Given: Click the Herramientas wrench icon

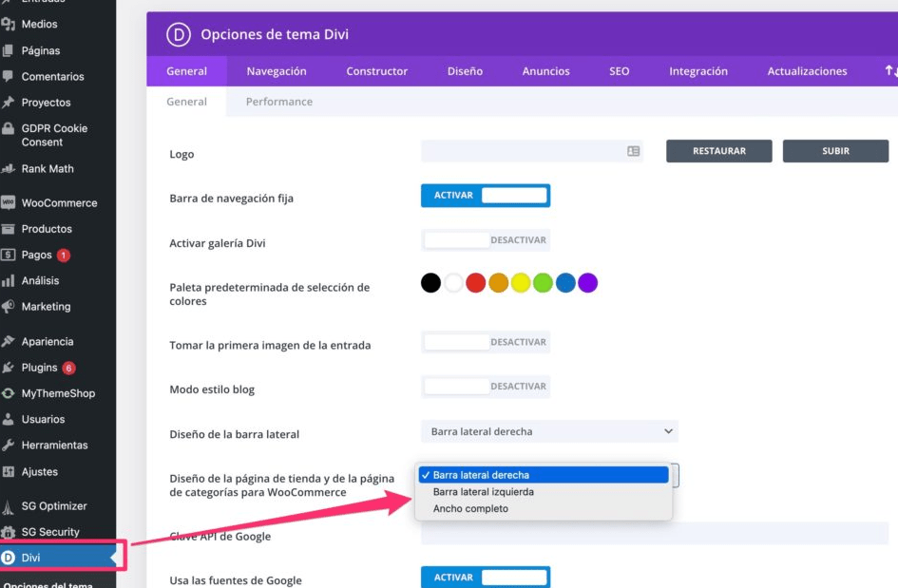Looking at the screenshot, I should [8, 445].
